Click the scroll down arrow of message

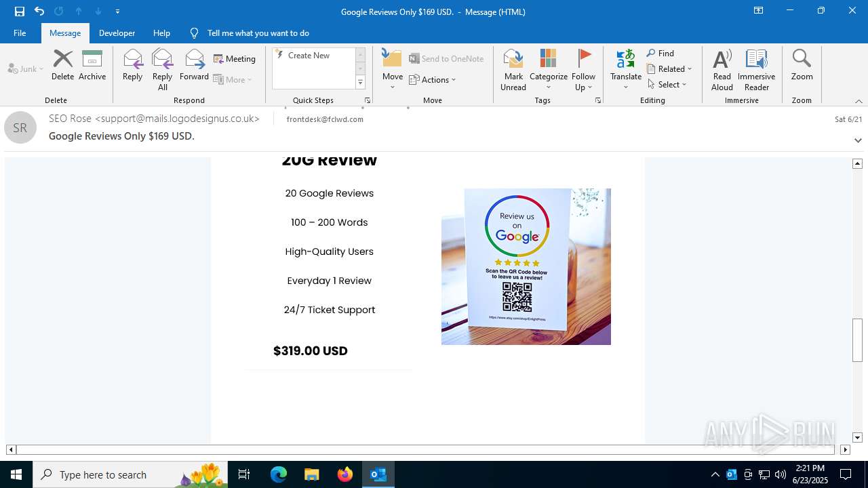click(857, 438)
